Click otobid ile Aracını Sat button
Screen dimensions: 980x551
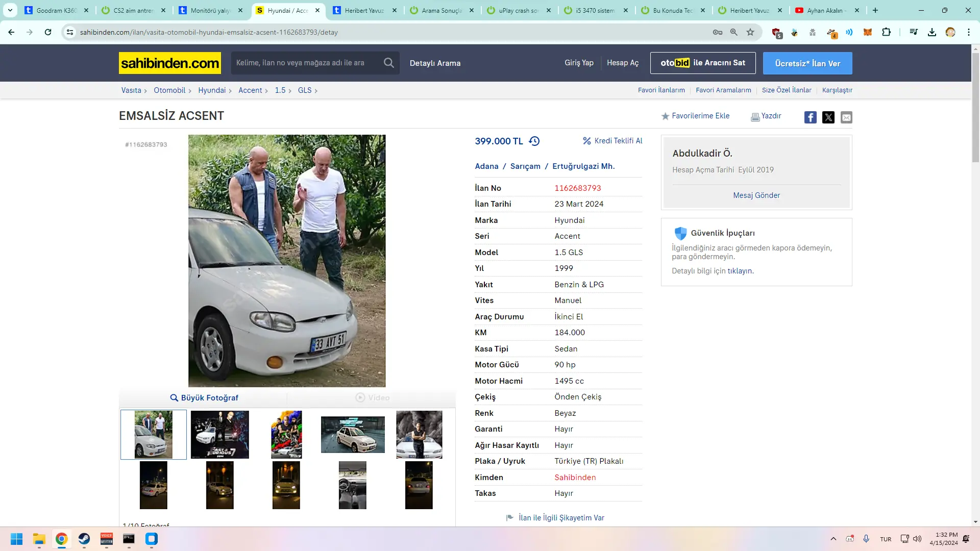703,63
